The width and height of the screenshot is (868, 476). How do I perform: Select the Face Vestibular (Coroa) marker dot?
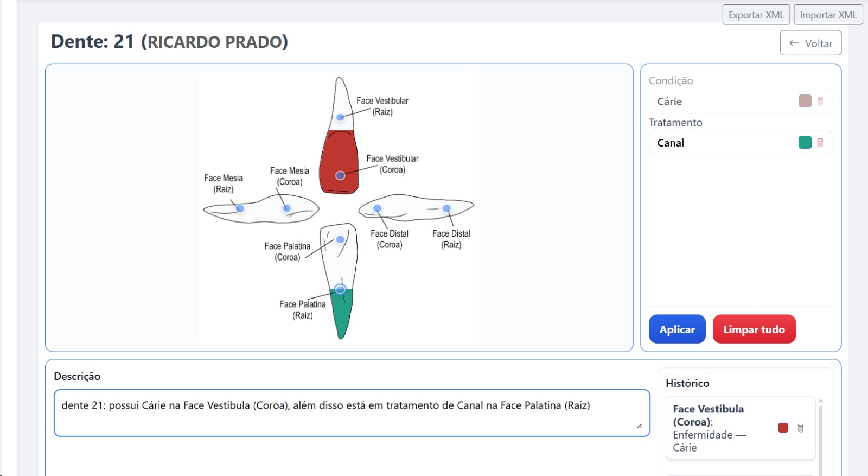point(340,175)
